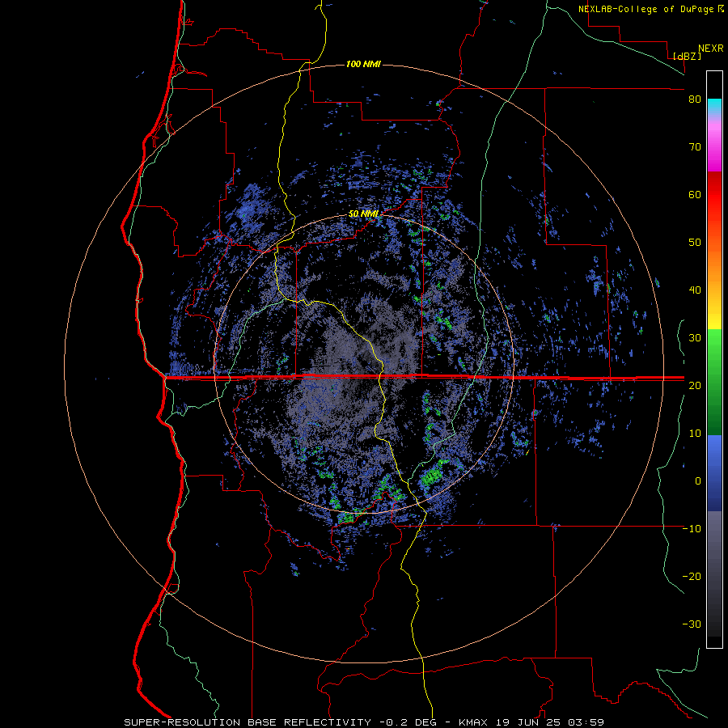Click the '-10' value on dBZ scale
Screen dimensions: 728x728
[x=692, y=529]
